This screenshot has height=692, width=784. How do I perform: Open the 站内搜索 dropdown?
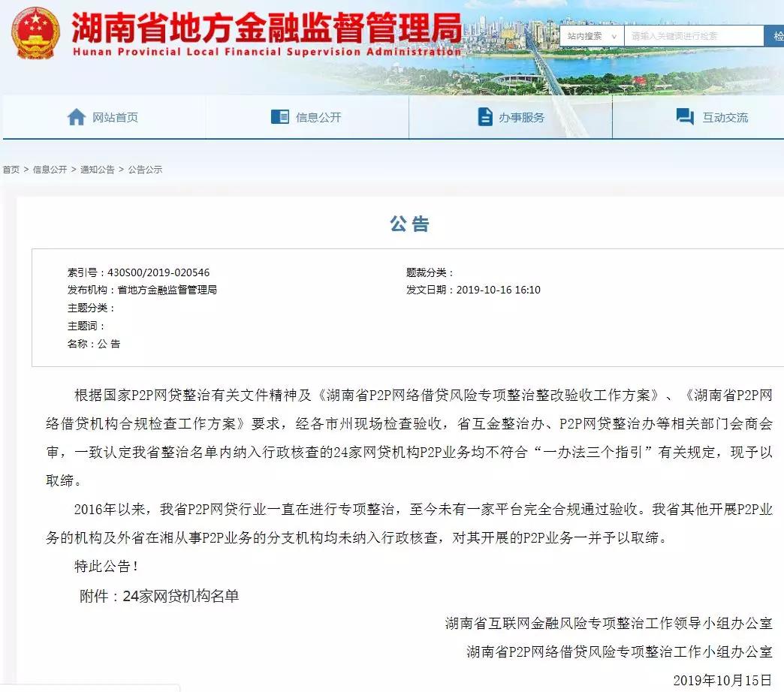pos(592,36)
